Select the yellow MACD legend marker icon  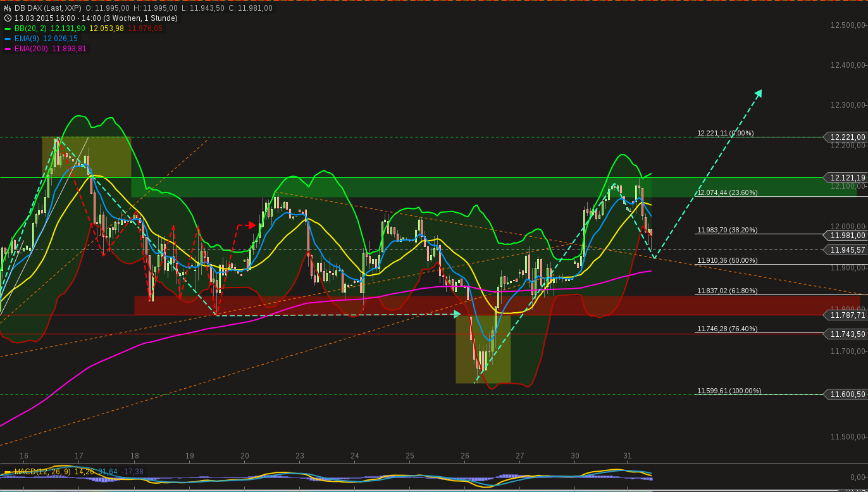tap(8, 471)
